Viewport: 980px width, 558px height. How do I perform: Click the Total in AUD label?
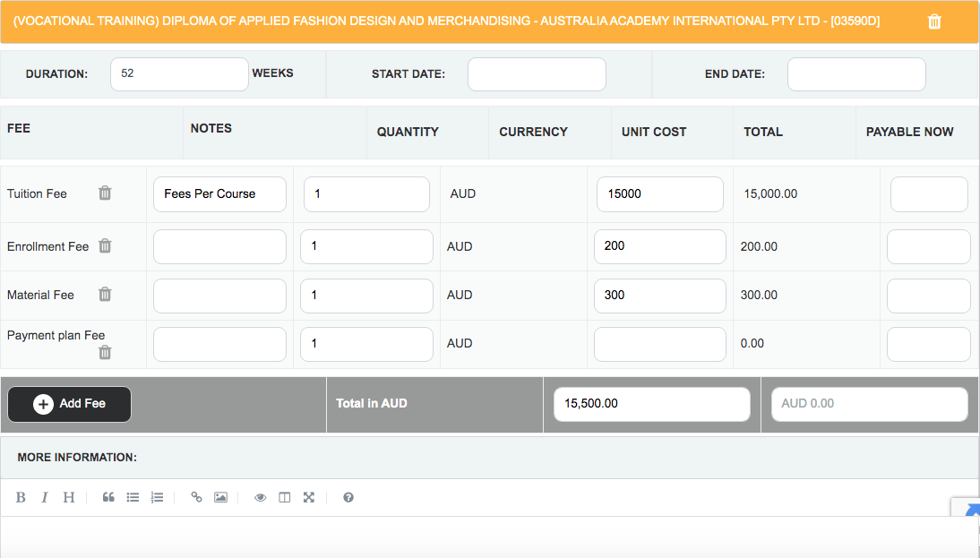click(372, 404)
